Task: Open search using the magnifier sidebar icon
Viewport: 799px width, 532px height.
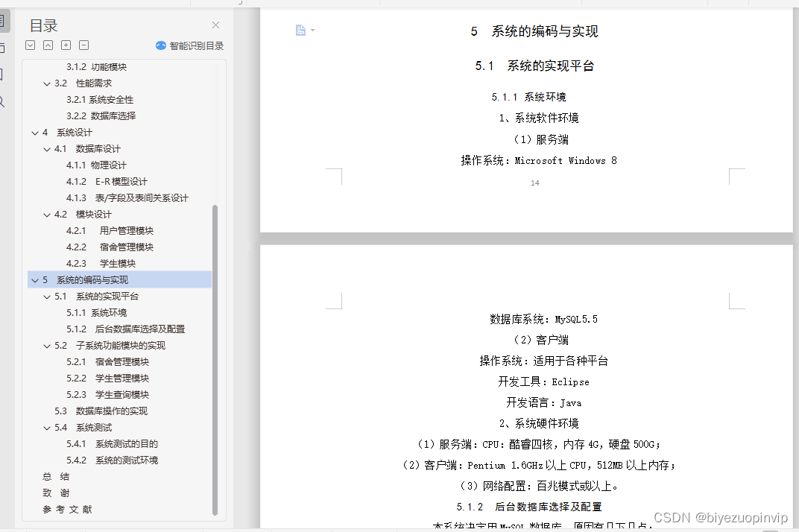Action: [3, 101]
